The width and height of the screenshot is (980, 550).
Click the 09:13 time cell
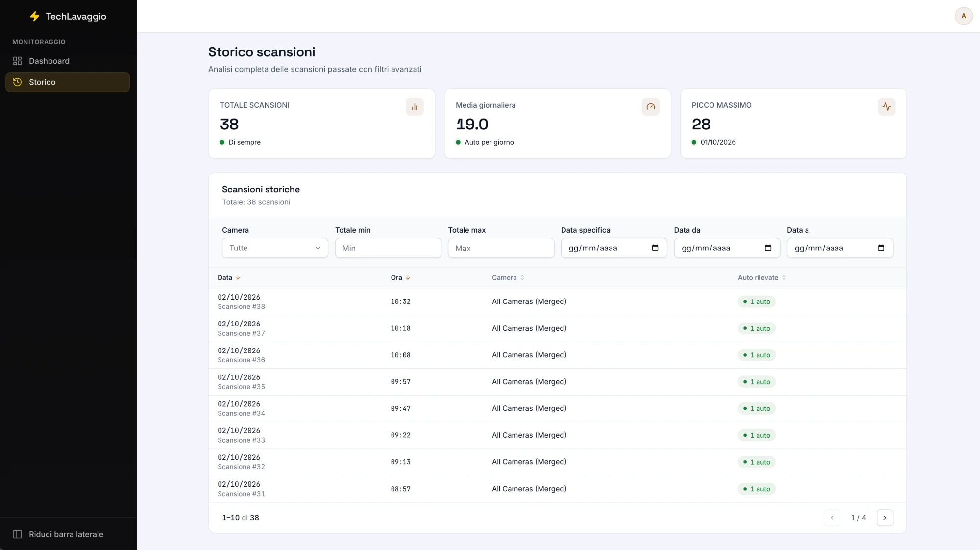coord(400,462)
